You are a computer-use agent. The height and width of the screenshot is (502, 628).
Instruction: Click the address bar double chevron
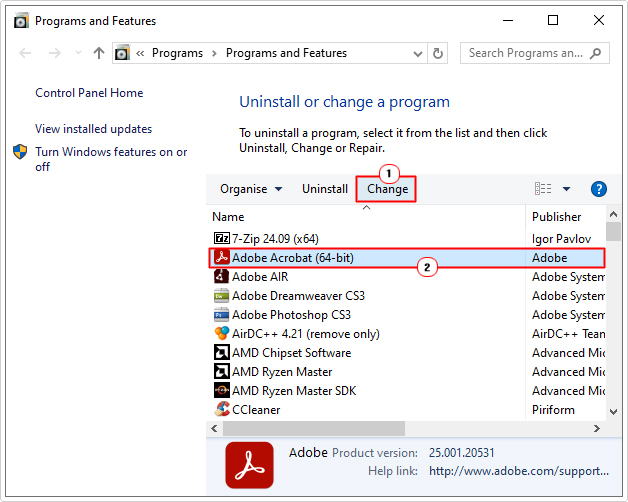140,53
